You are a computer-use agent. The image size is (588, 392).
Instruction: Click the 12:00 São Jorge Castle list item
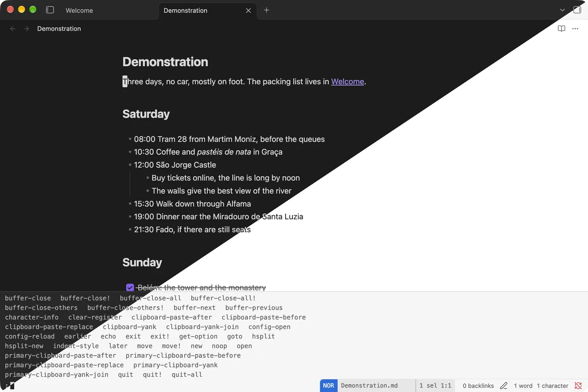click(x=175, y=165)
